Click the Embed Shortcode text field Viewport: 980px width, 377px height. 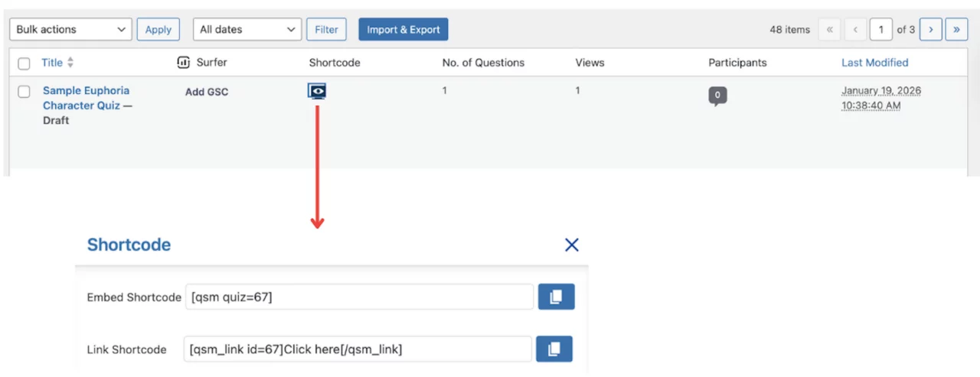[358, 297]
